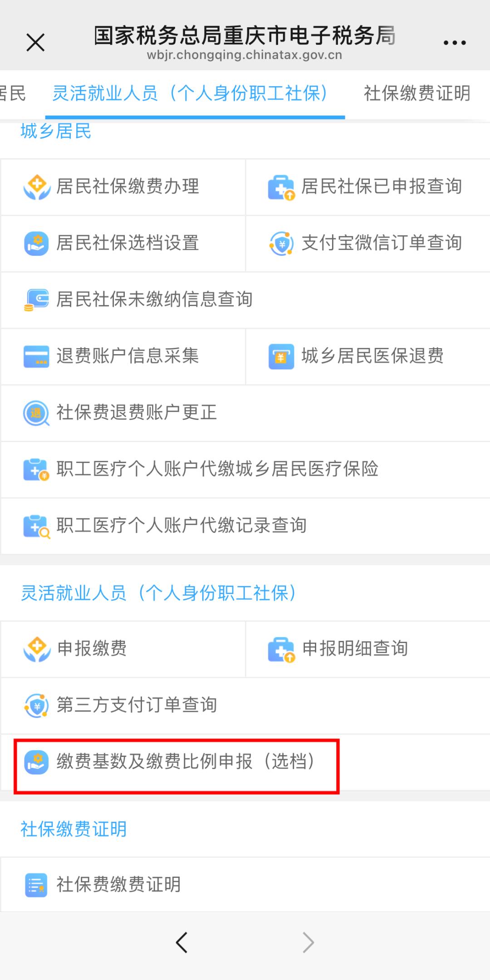Tap the 居民社保缴费办理 icon
The width and height of the screenshot is (490, 980).
(37, 187)
